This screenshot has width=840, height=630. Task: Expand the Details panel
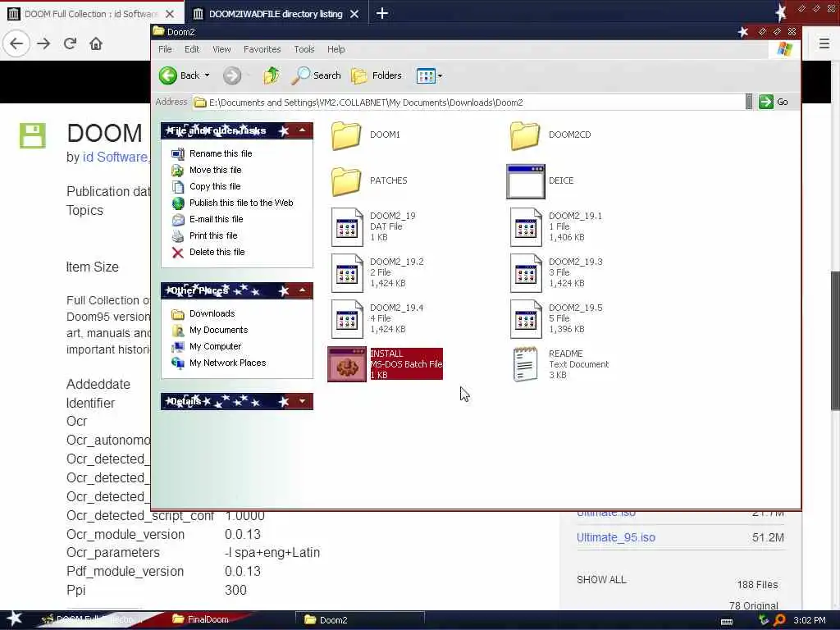click(x=302, y=400)
